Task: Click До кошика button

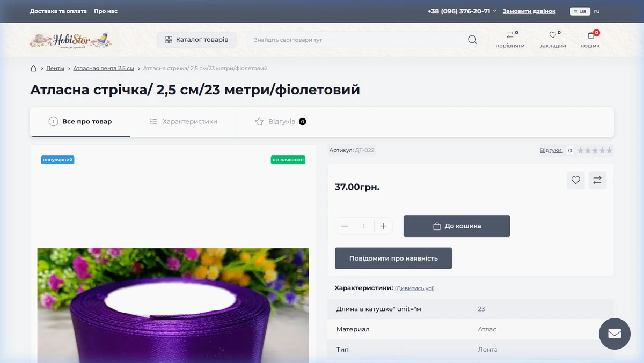Action: [x=457, y=226]
